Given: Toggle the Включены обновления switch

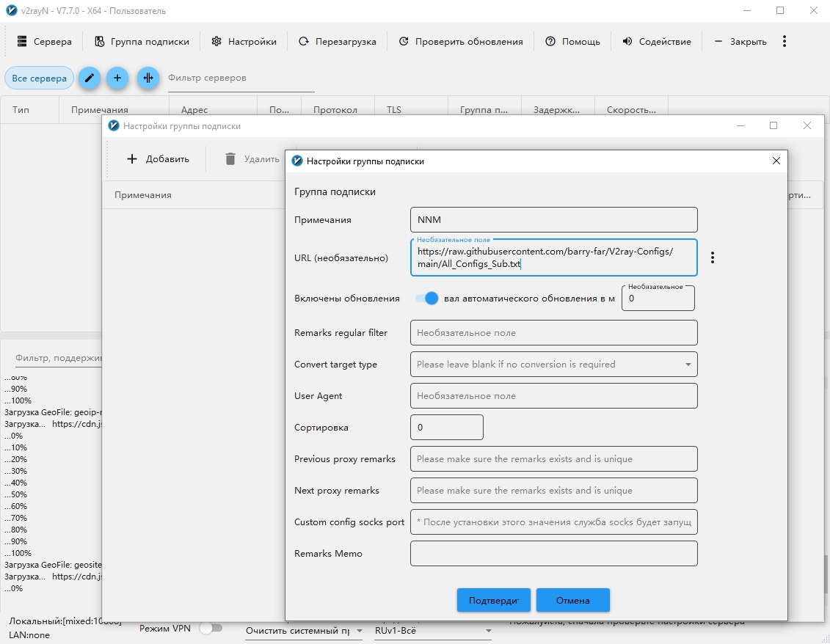Looking at the screenshot, I should pos(426,299).
